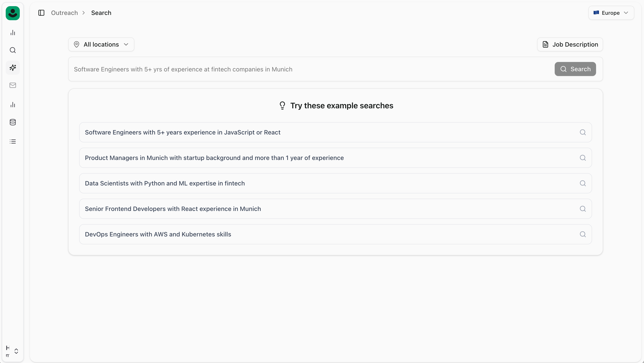The width and height of the screenshot is (644, 363).
Task: Select Search in the breadcrumb navigation
Action: point(101,13)
